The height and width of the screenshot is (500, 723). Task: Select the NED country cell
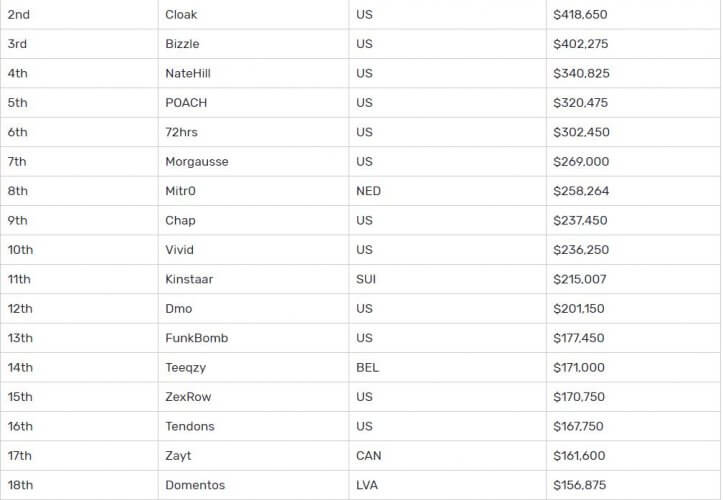(x=368, y=191)
